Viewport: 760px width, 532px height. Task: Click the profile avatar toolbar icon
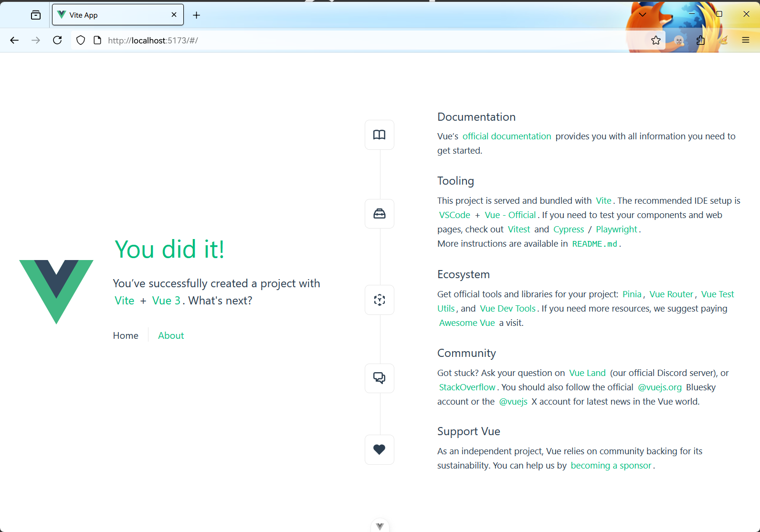pyautogui.click(x=679, y=40)
